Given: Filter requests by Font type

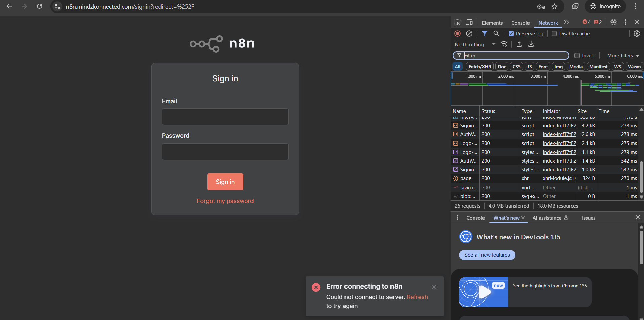Looking at the screenshot, I should pos(543,67).
